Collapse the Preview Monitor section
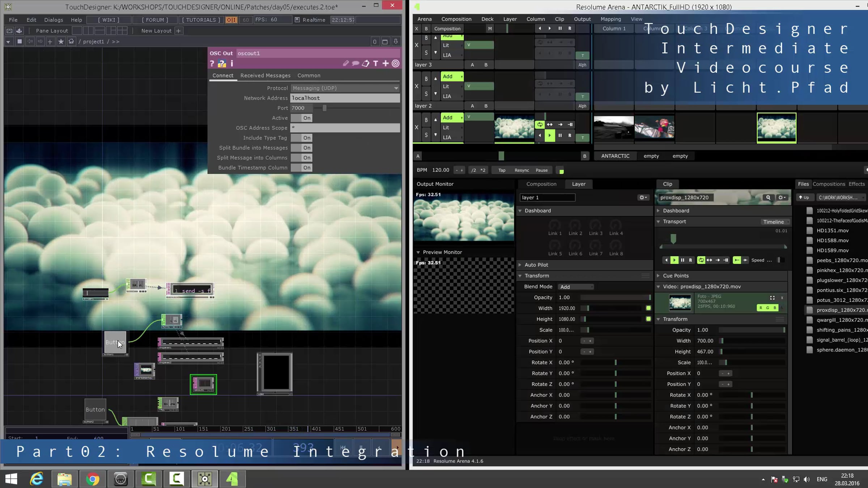Viewport: 868px width, 488px height. [x=418, y=252]
